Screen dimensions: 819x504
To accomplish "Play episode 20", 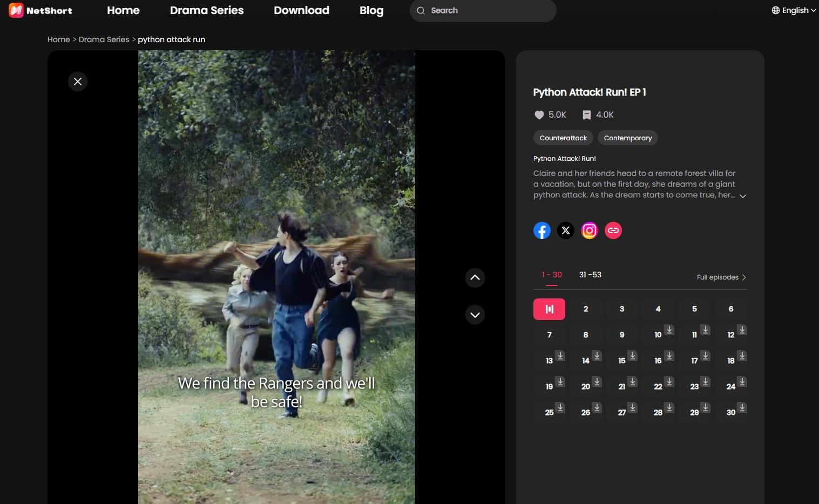I will point(586,387).
